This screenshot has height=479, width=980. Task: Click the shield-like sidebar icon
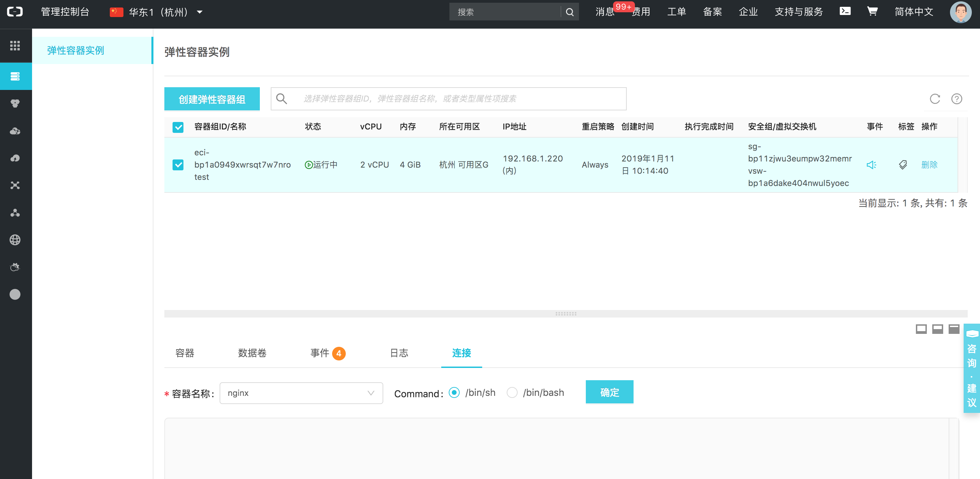coord(15,104)
